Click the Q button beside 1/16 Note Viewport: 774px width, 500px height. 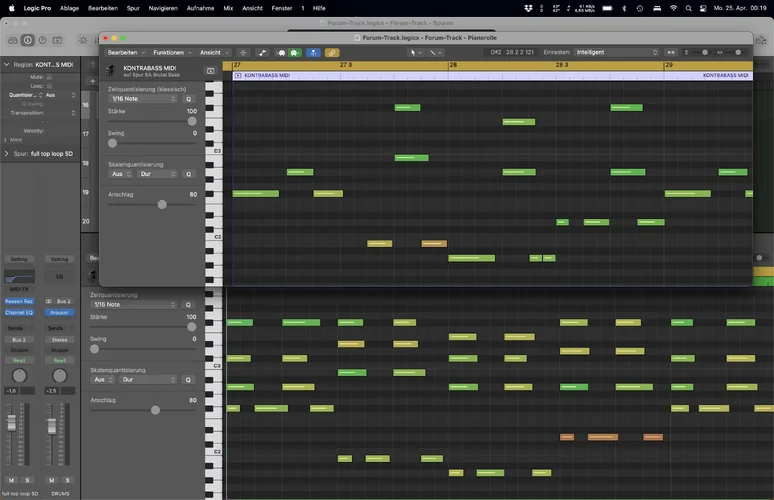tap(188, 99)
